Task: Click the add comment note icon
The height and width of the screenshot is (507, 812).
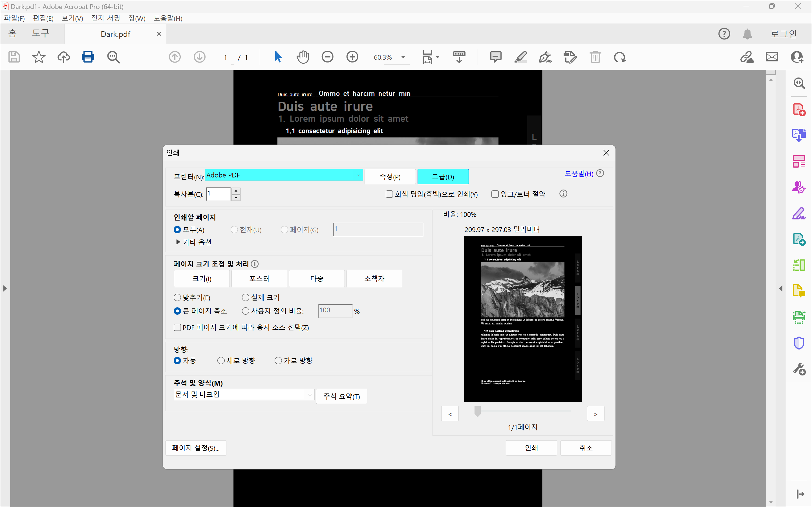Action: (496, 57)
